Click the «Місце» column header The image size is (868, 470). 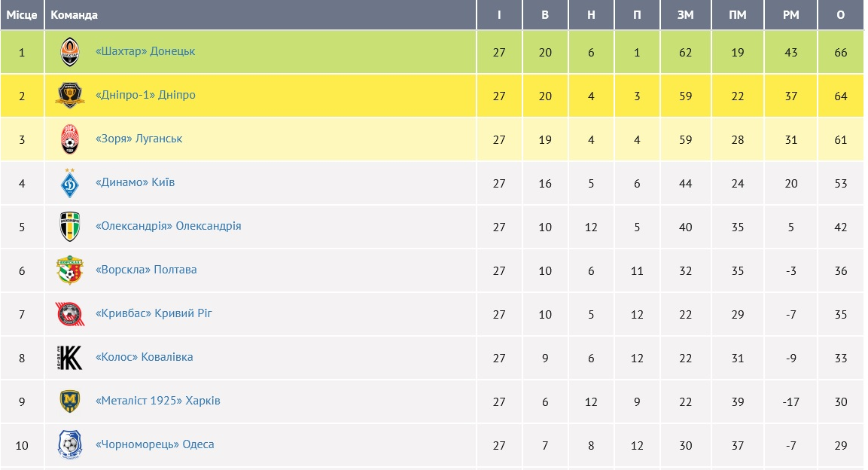(x=22, y=15)
